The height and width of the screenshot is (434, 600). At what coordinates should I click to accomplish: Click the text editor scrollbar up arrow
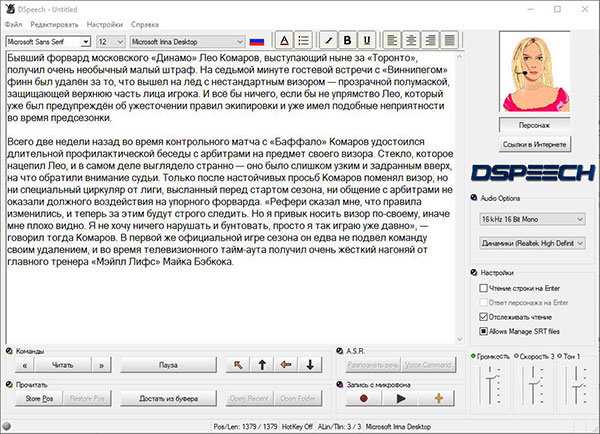tap(460, 57)
